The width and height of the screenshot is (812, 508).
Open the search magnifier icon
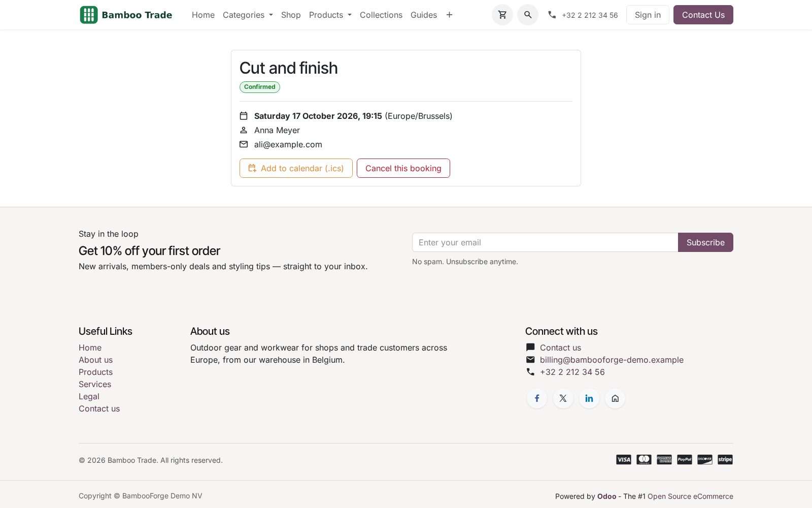tap(528, 15)
